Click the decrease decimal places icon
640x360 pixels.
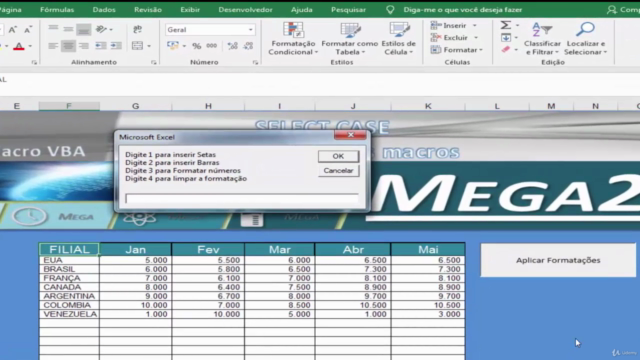coord(248,46)
